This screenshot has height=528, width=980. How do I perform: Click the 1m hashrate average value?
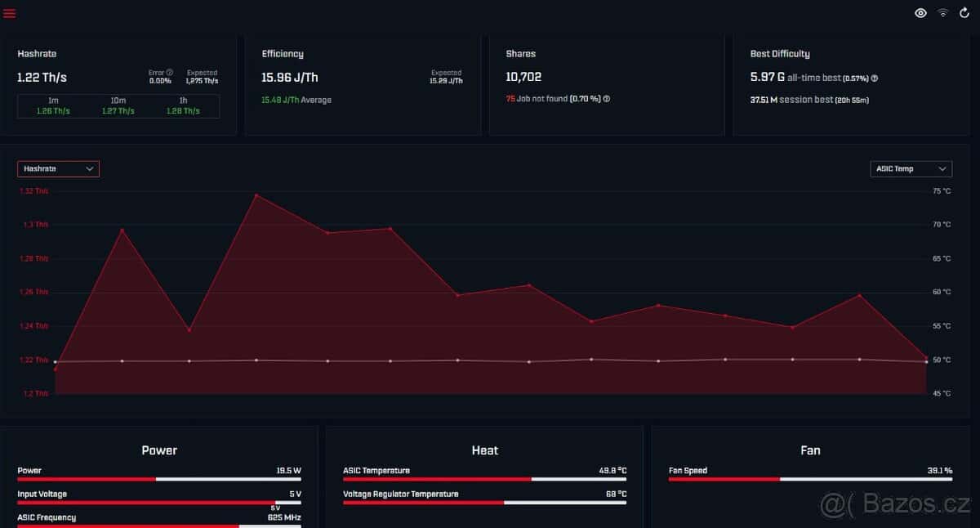(x=53, y=111)
